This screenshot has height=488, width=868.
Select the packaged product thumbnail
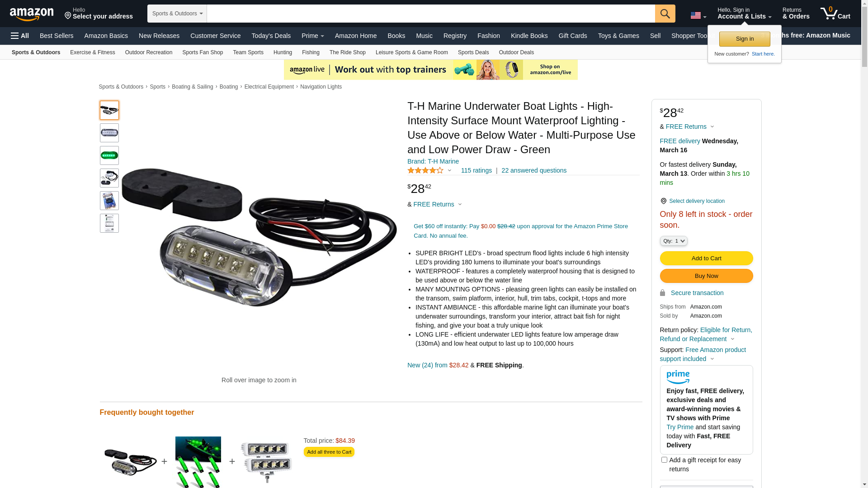[x=109, y=201]
